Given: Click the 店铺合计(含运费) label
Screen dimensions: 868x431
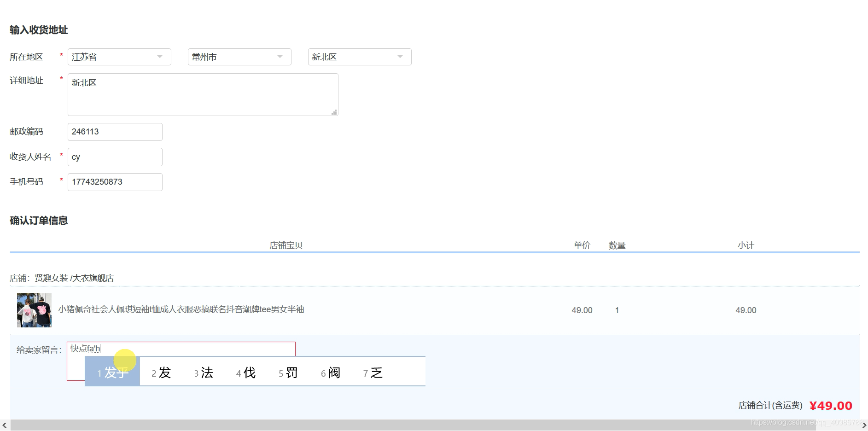Looking at the screenshot, I should click(771, 405).
